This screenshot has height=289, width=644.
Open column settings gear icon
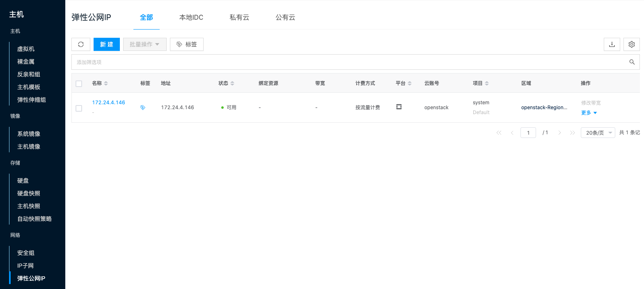631,44
